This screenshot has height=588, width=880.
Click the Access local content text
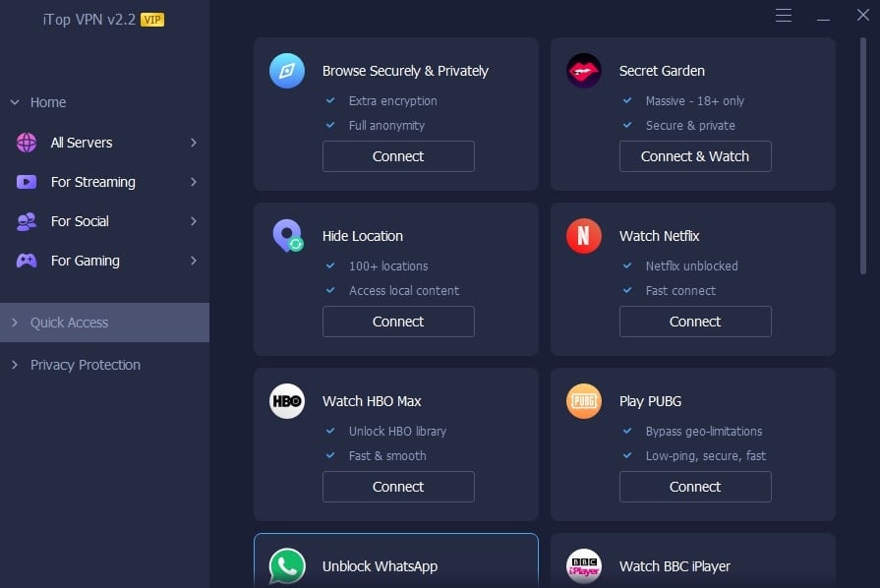[404, 291]
